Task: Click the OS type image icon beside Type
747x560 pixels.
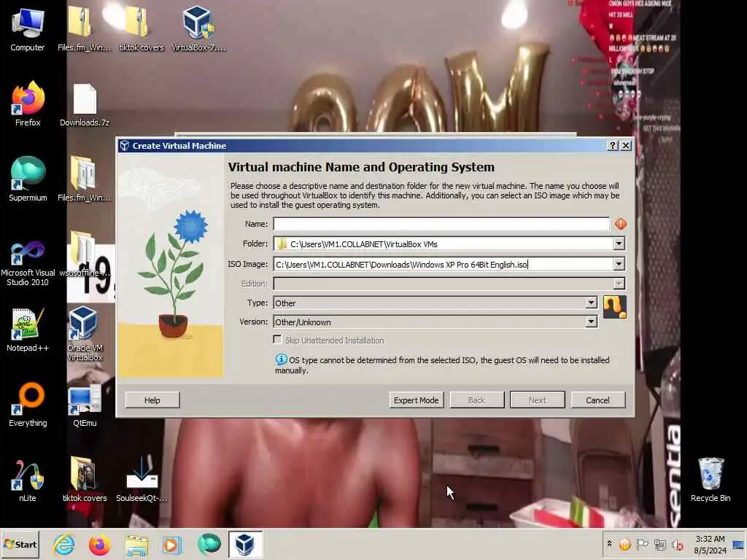Action: [x=614, y=307]
